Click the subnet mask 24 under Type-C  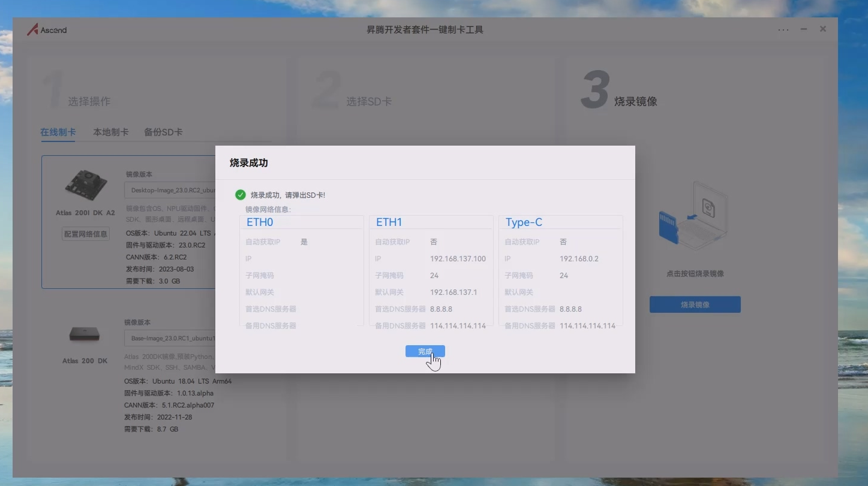(x=564, y=276)
